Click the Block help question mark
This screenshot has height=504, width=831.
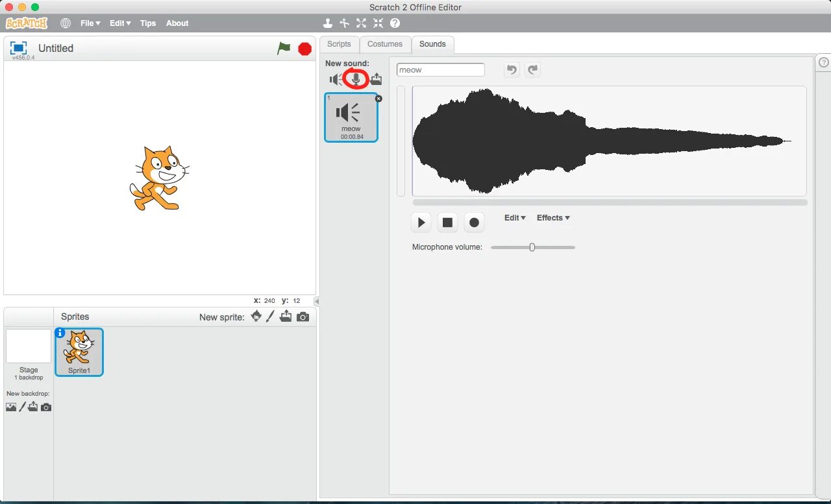395,23
